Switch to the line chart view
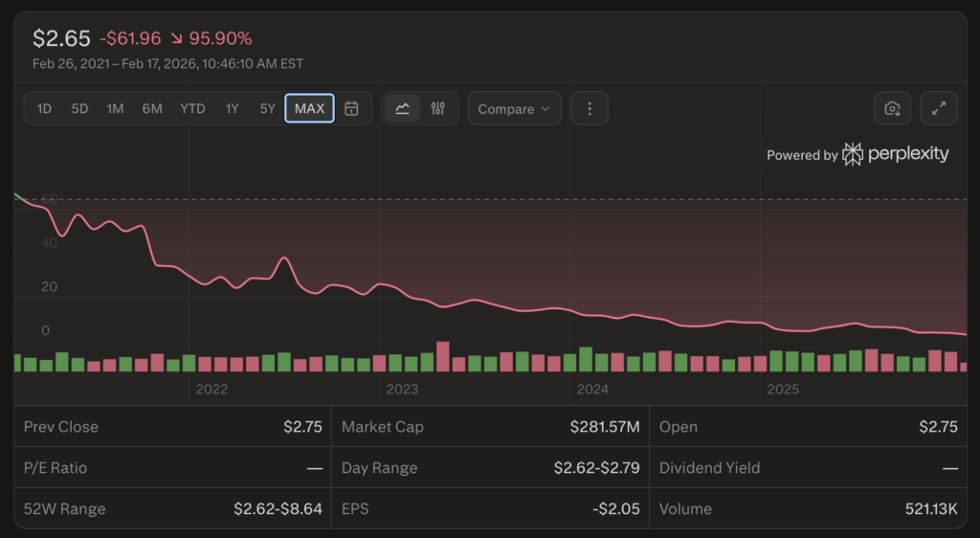The width and height of the screenshot is (980, 538). tap(403, 109)
